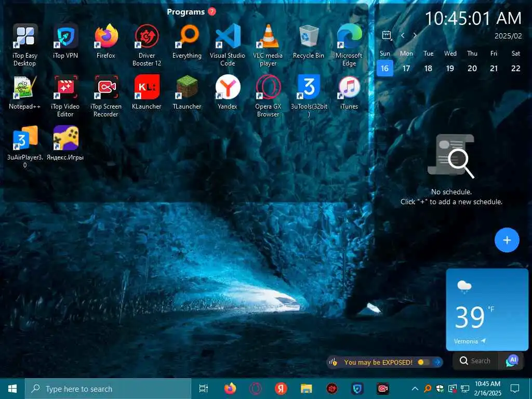This screenshot has width=532, height=399.
Task: Open the AI chat assistant icon
Action: (512, 361)
